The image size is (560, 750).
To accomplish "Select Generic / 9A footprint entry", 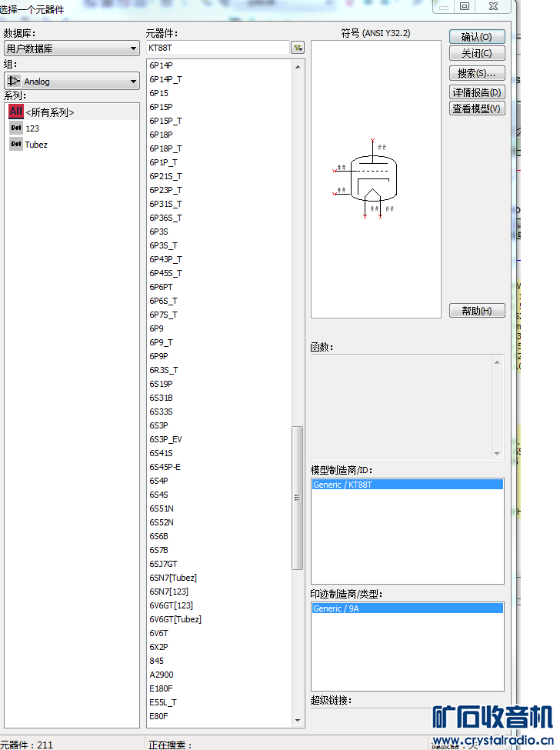I will pyautogui.click(x=407, y=608).
